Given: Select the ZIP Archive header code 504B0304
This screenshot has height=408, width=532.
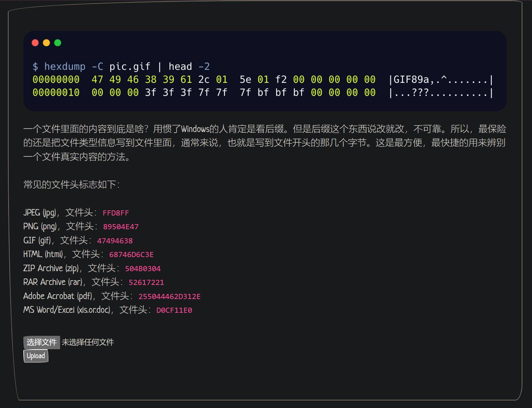Looking at the screenshot, I should coord(143,268).
